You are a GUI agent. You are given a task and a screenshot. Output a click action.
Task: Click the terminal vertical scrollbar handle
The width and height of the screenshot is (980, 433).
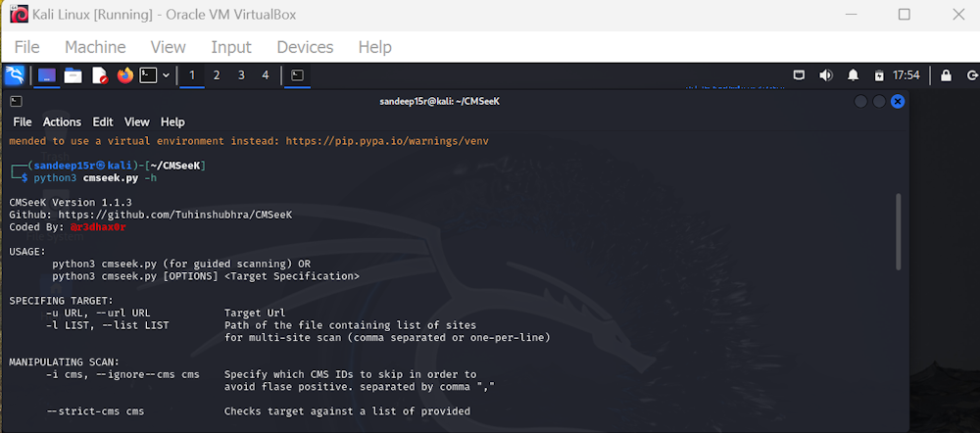[899, 231]
